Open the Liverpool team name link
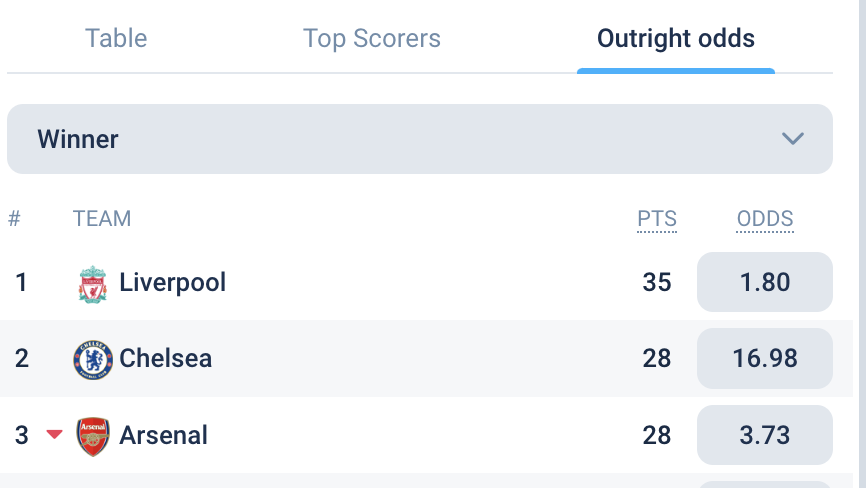This screenshot has height=488, width=866. [x=172, y=283]
